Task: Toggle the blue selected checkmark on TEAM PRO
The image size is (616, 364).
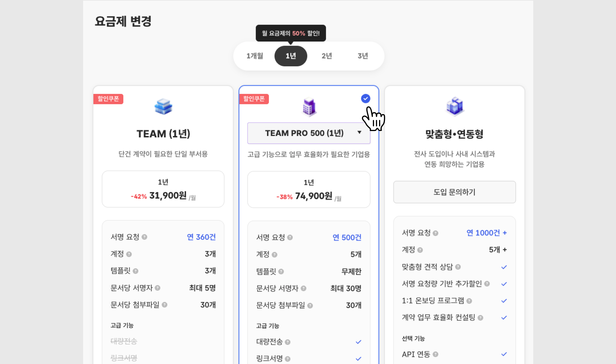Action: [x=366, y=99]
